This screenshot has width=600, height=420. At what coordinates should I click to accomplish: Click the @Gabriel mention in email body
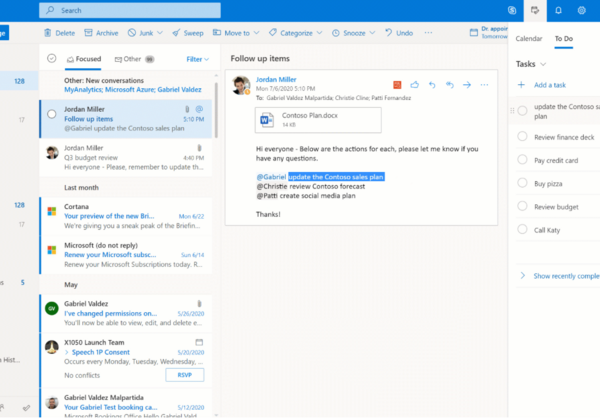tap(271, 177)
